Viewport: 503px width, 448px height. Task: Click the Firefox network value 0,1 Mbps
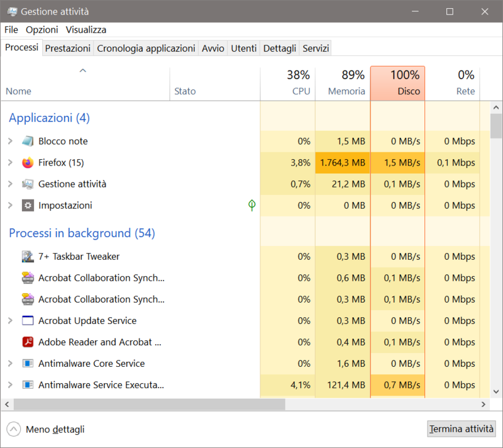tap(453, 163)
